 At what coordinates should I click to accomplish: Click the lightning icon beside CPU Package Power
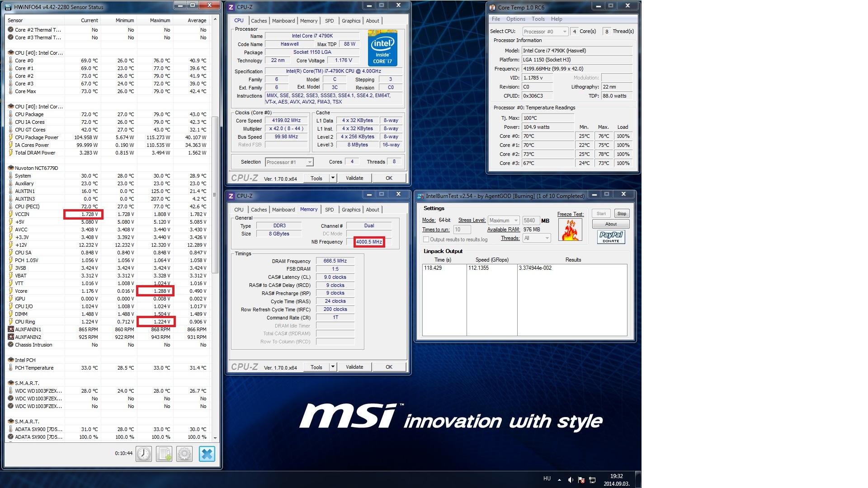pos(11,137)
